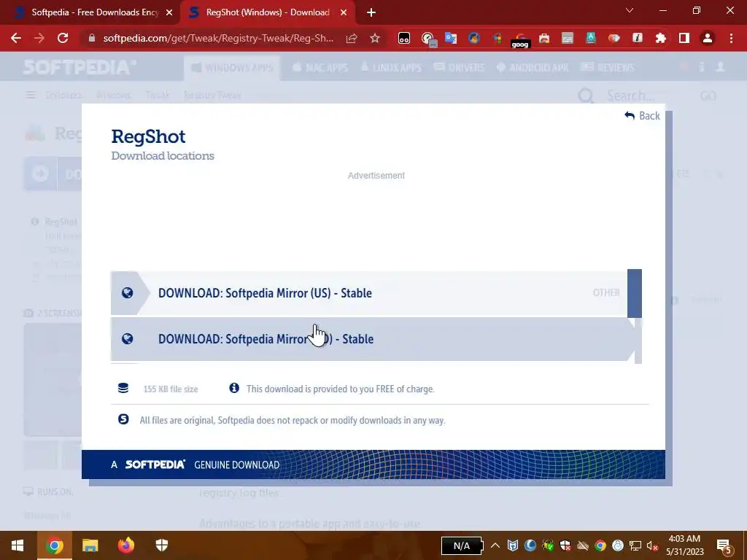Click the Softpedia logo
The image size is (747, 560).
pos(80,67)
